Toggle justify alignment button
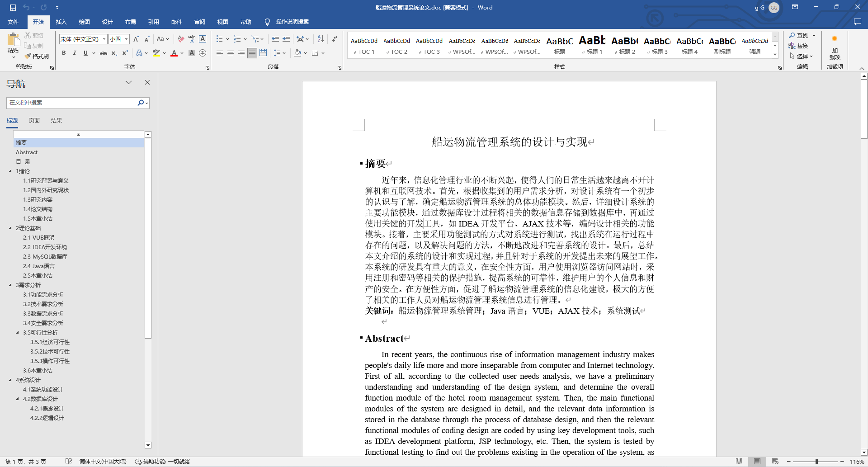 coord(252,53)
